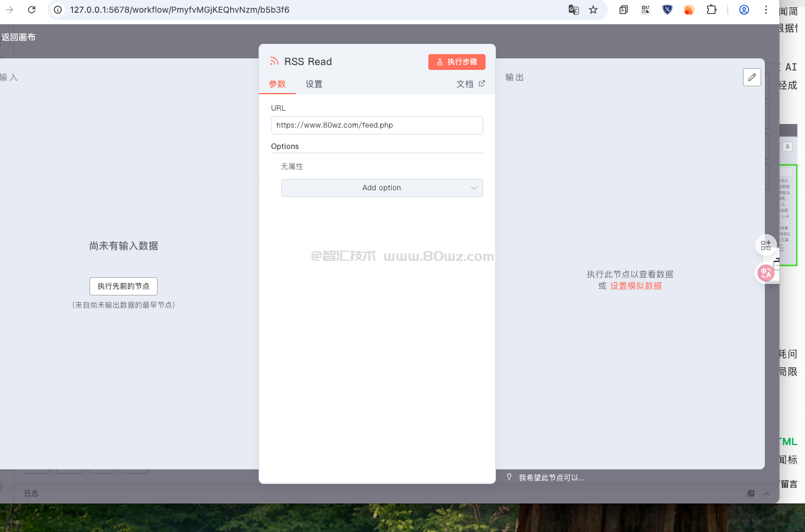The image size is (805, 532).
Task: Open the 文档 documentation link
Action: (470, 84)
